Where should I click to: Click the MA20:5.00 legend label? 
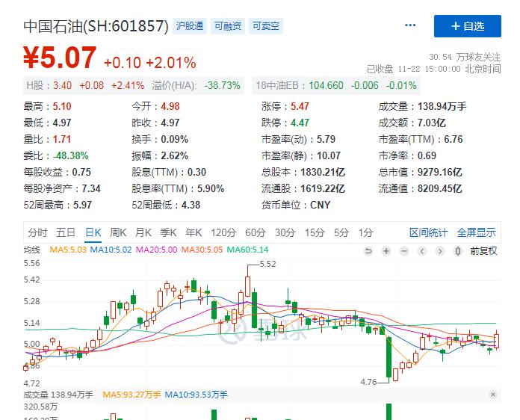point(157,250)
